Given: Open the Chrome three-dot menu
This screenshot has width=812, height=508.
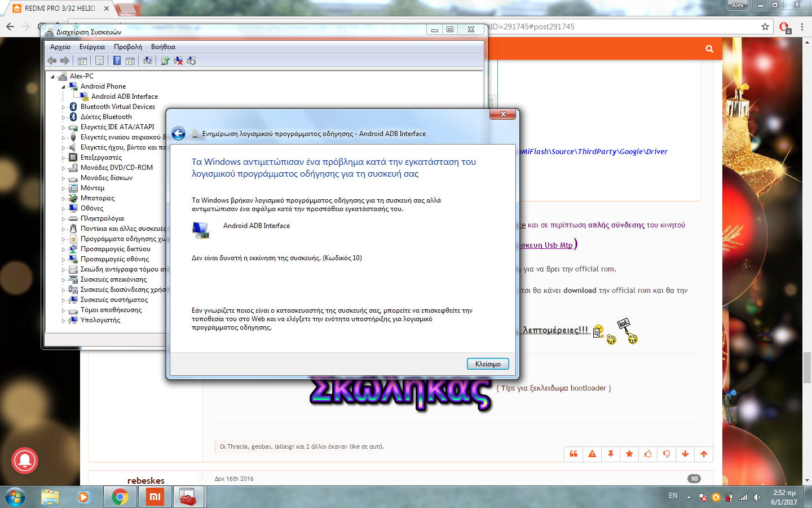Looking at the screenshot, I should click(x=802, y=27).
